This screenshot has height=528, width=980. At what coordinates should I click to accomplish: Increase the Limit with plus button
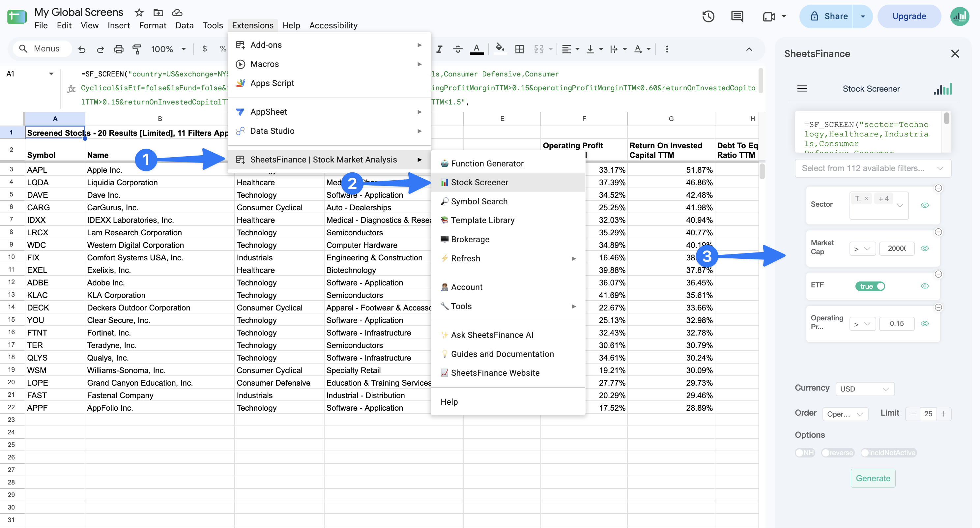[x=943, y=414]
